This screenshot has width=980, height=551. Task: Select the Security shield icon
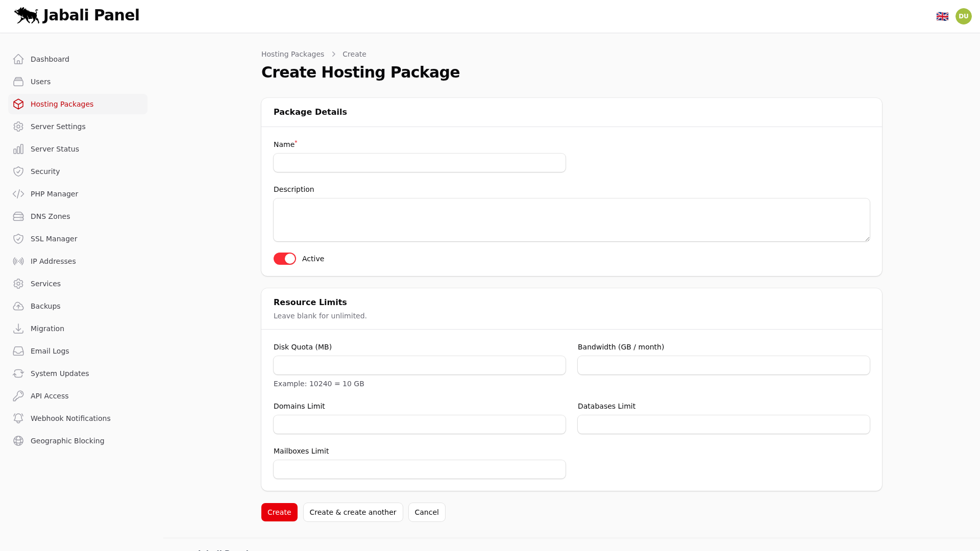tap(18, 171)
